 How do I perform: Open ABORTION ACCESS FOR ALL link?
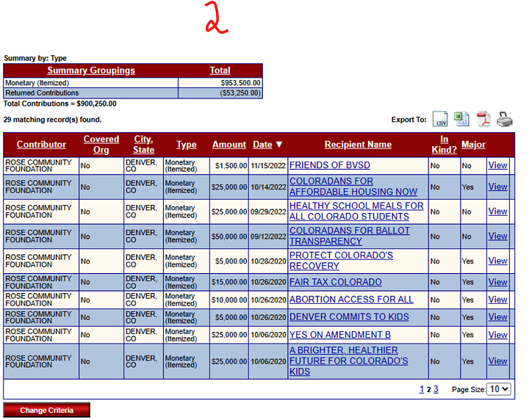(351, 300)
